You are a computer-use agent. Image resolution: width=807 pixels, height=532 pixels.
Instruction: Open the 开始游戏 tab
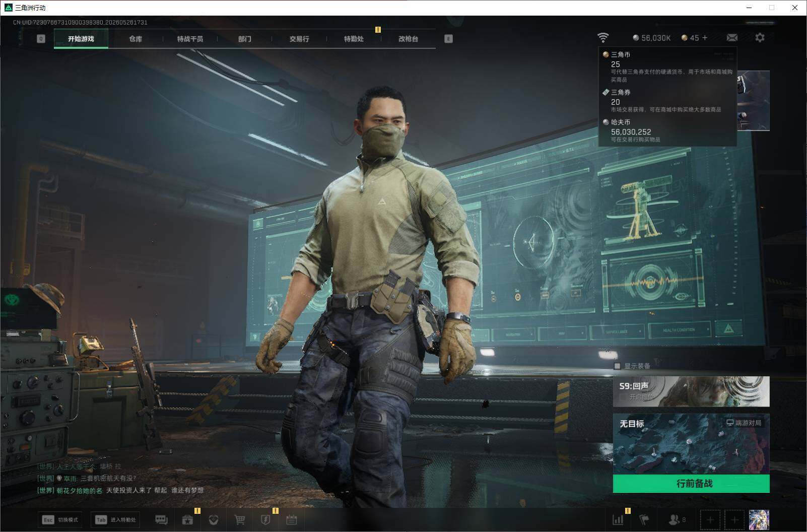click(x=81, y=39)
